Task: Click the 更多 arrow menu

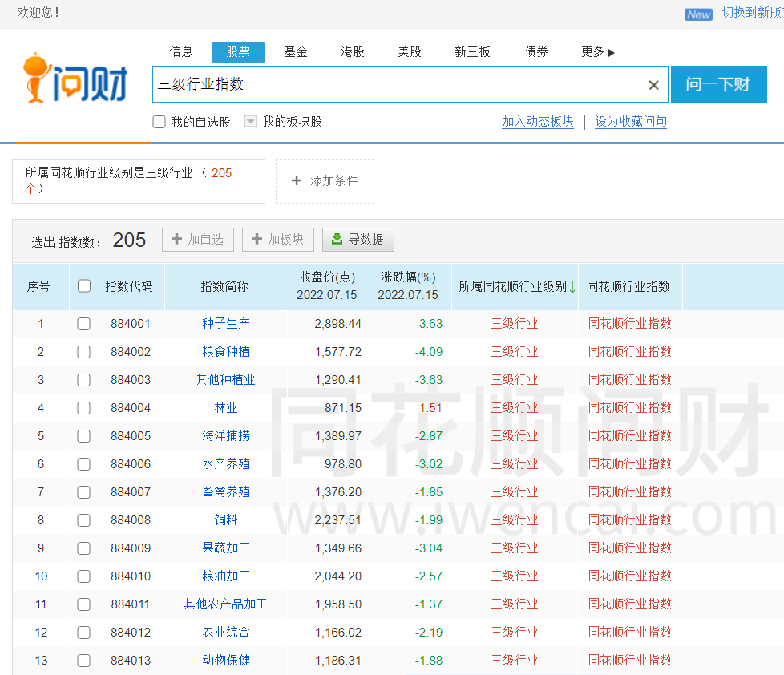Action: coord(597,52)
